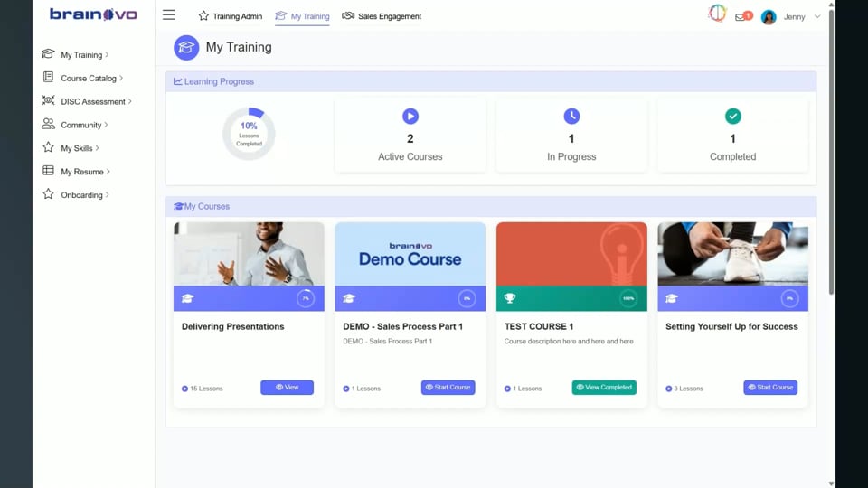Expand the Onboarding sidebar chevron
The width and height of the screenshot is (868, 488).
[x=108, y=195]
